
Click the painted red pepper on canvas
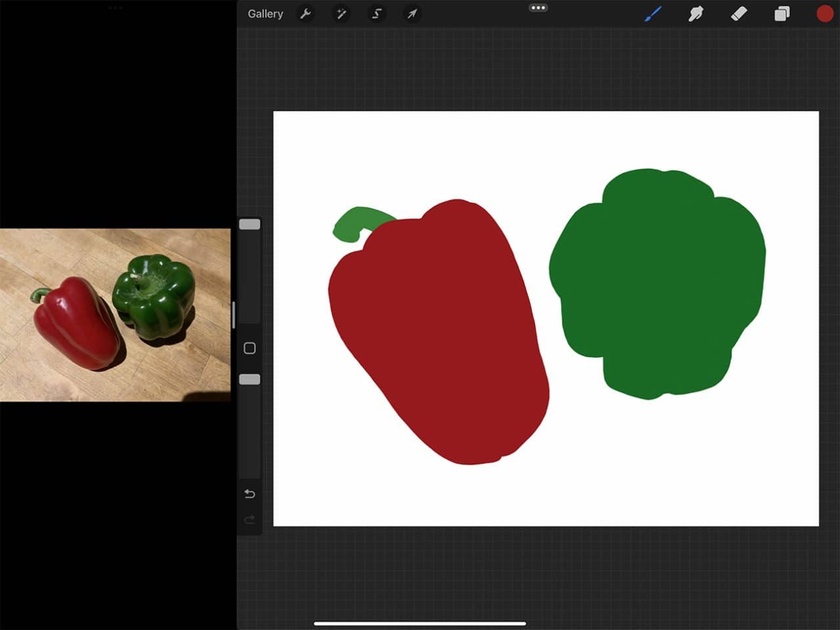coord(440,335)
